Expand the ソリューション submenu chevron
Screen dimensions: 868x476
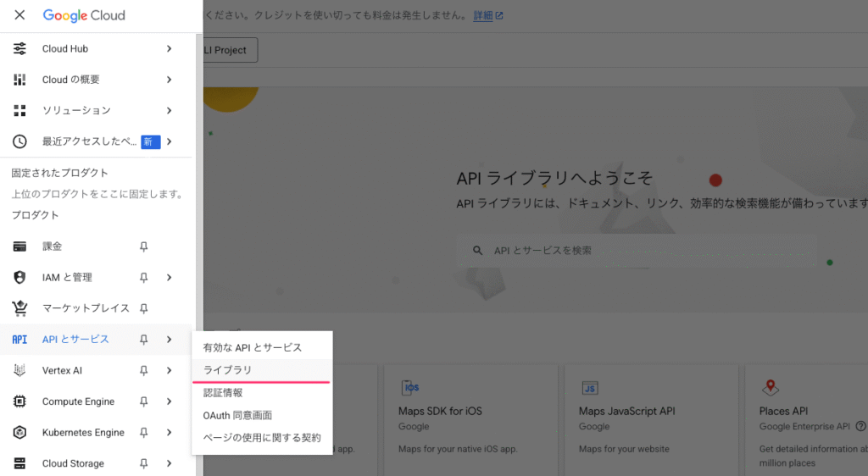169,111
